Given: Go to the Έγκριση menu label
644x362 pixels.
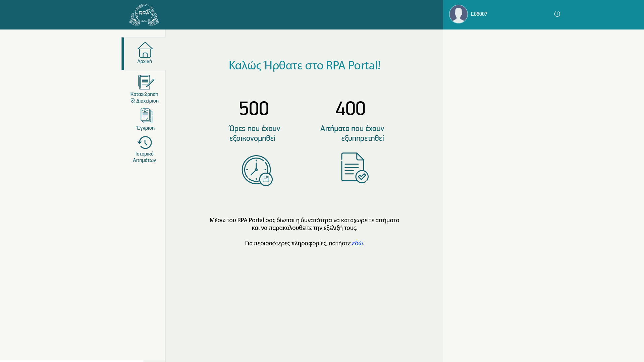Looking at the screenshot, I should coord(146,128).
